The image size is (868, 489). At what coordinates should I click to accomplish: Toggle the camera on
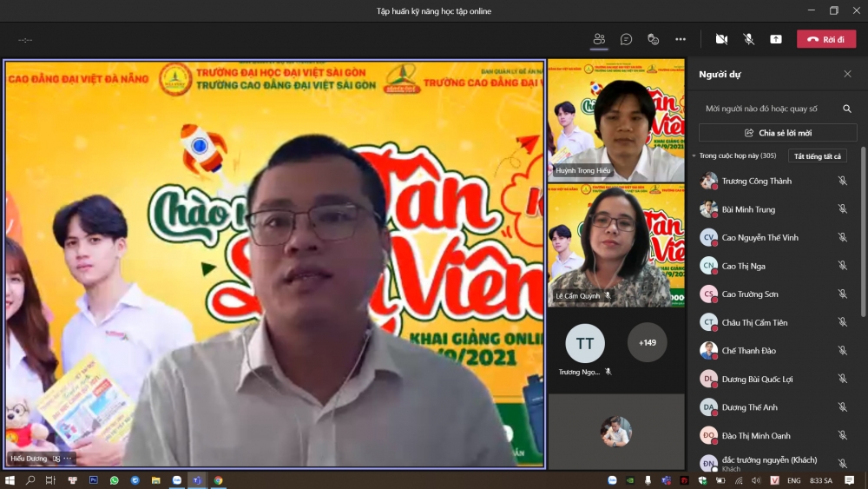[x=721, y=39]
